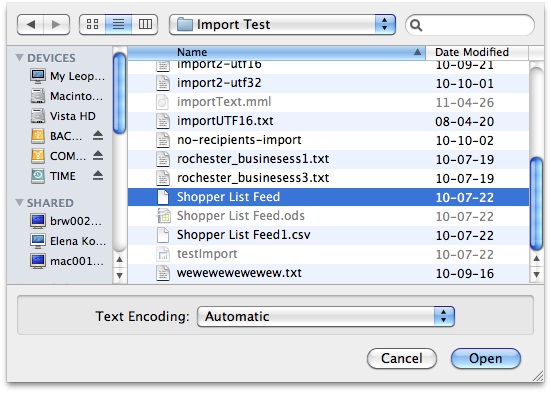The width and height of the screenshot is (551, 393).
Task: Eject the COM... volume
Action: point(98,156)
